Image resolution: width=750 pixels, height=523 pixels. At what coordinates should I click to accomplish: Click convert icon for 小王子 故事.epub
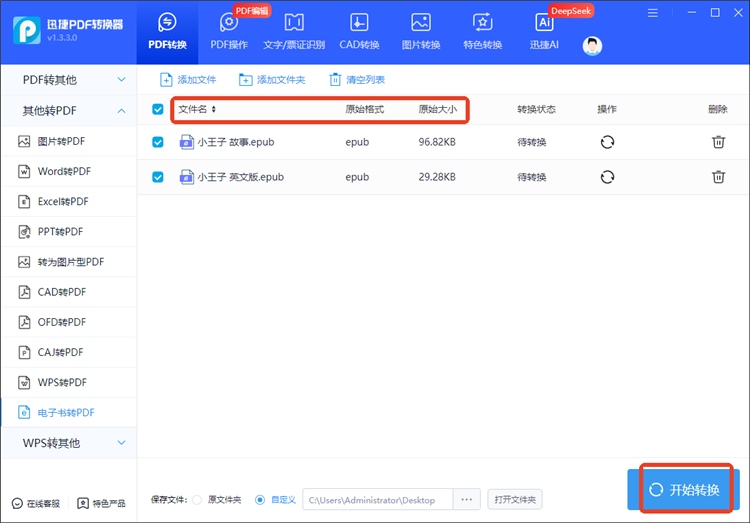[x=607, y=142]
